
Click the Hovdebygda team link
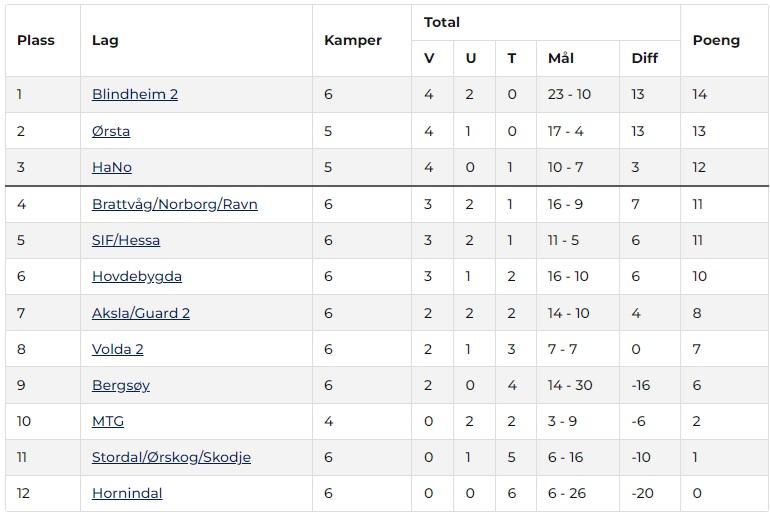(x=136, y=276)
